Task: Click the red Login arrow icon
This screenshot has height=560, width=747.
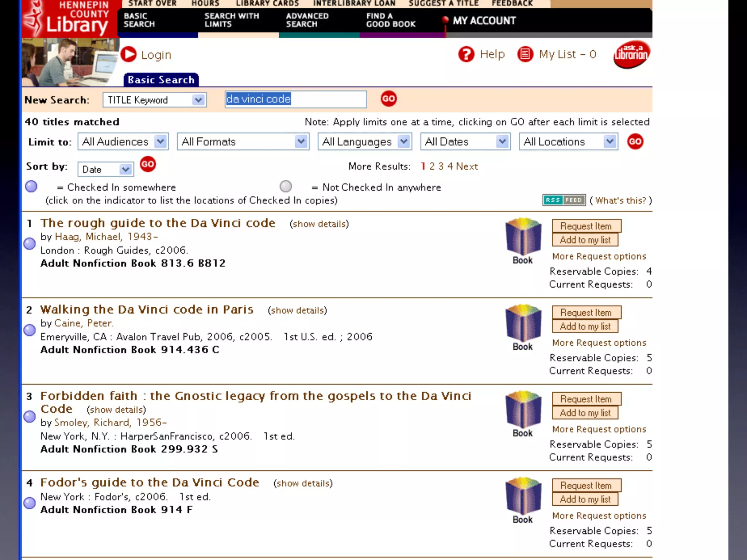Action: tap(128, 55)
